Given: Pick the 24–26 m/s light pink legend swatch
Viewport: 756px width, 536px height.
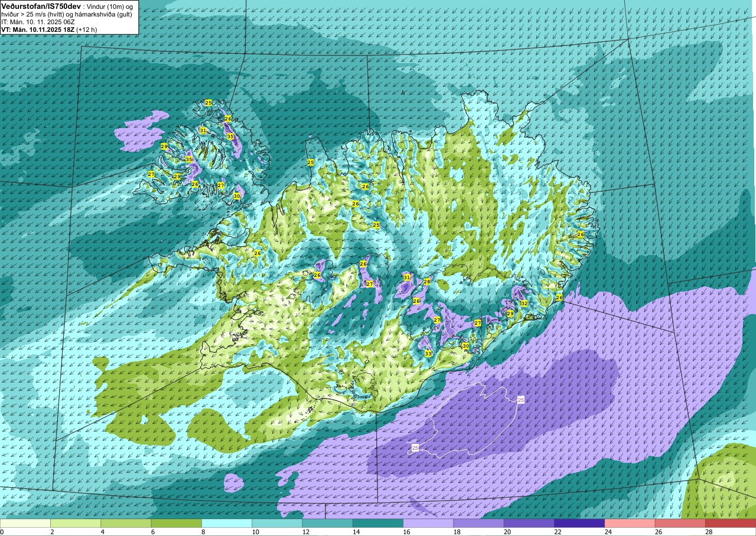Looking at the screenshot, I should tap(630, 523).
